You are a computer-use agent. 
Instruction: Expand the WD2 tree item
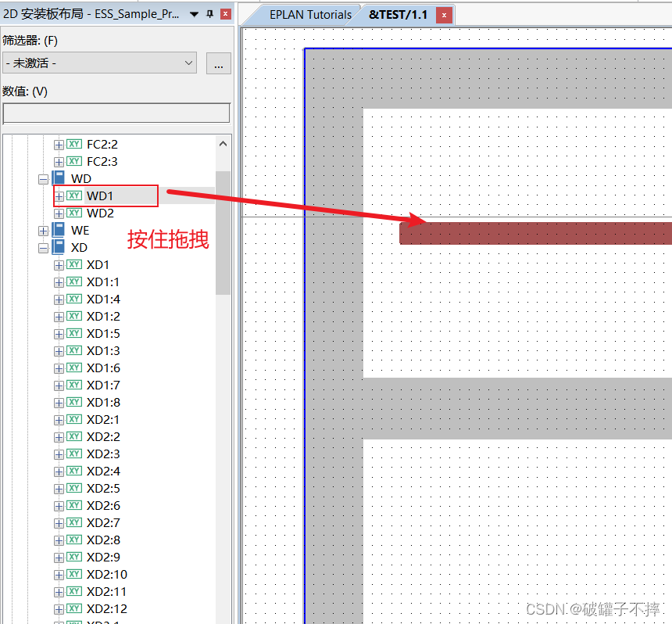(x=59, y=213)
